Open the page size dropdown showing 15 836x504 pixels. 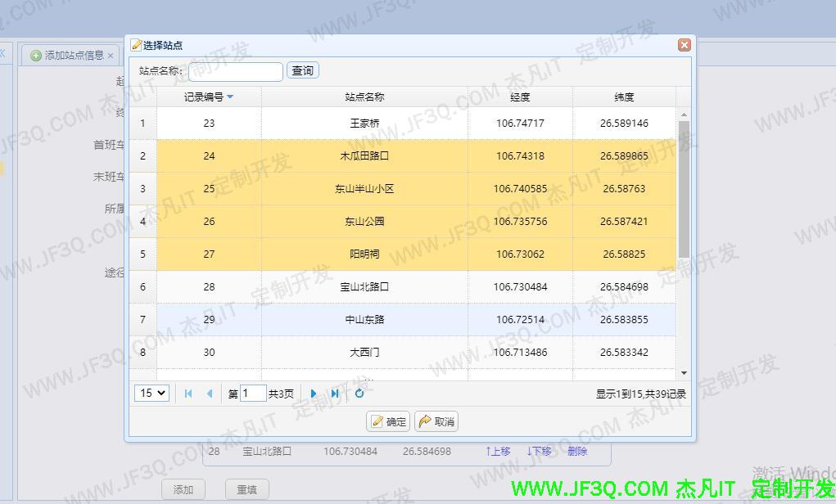[x=151, y=394]
